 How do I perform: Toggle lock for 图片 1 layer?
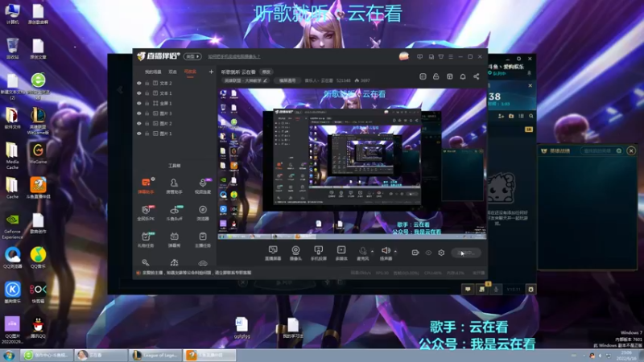tap(147, 134)
